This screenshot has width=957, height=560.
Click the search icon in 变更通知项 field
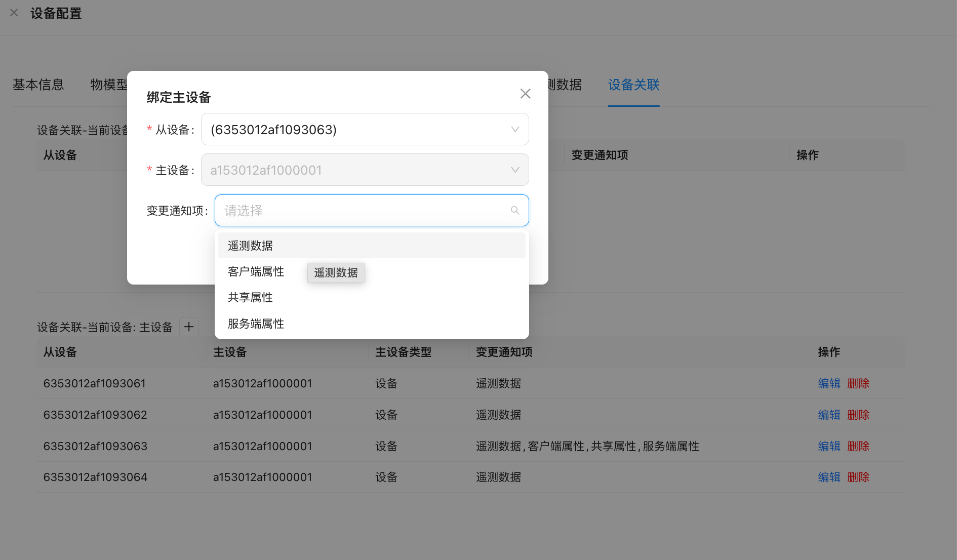click(515, 211)
